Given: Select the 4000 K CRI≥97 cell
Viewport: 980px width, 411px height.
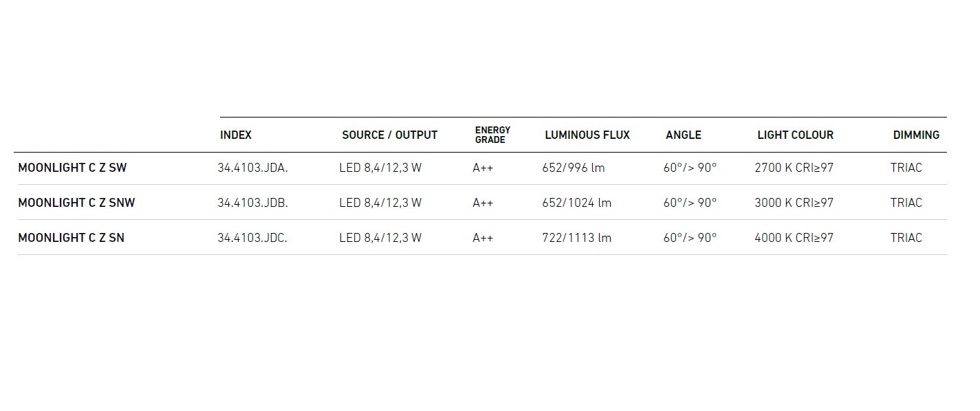Looking at the screenshot, I should point(794,238).
